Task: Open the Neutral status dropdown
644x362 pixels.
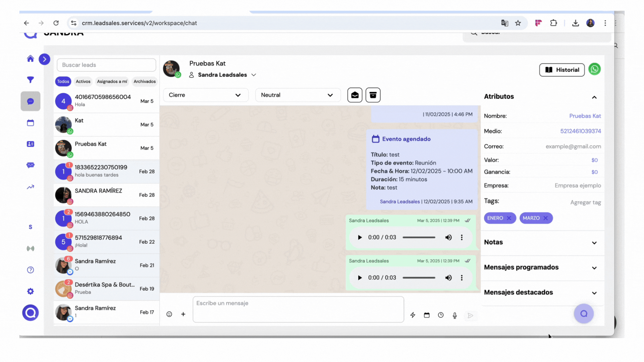Action: click(x=298, y=95)
